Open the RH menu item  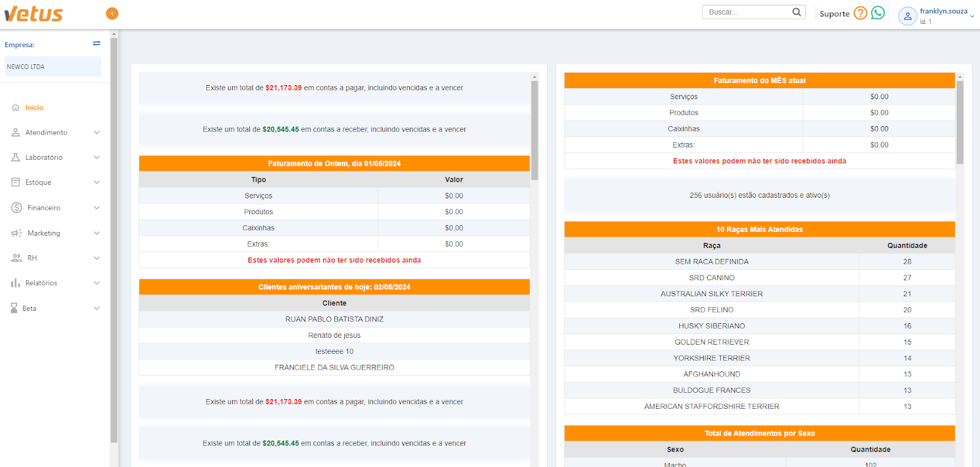(32, 258)
